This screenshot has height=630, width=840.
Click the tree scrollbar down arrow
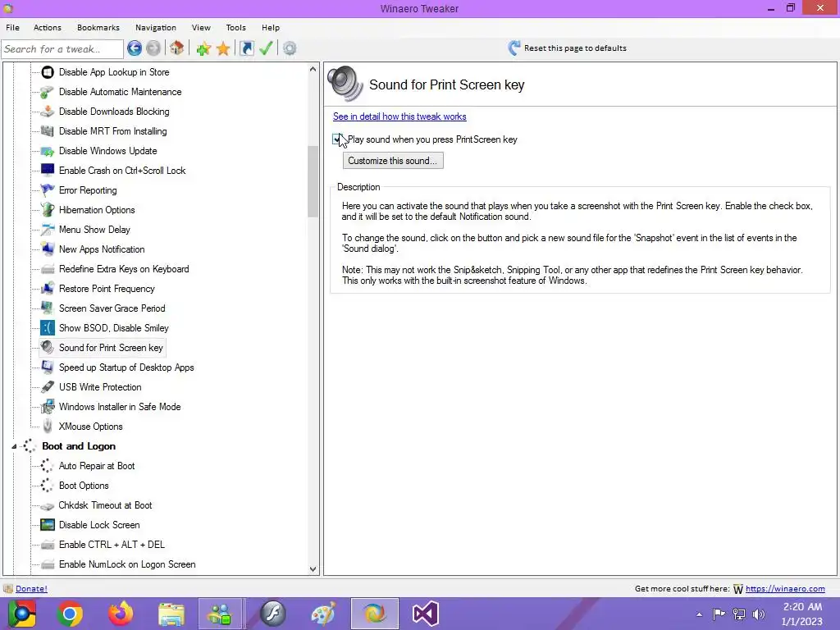click(x=313, y=569)
